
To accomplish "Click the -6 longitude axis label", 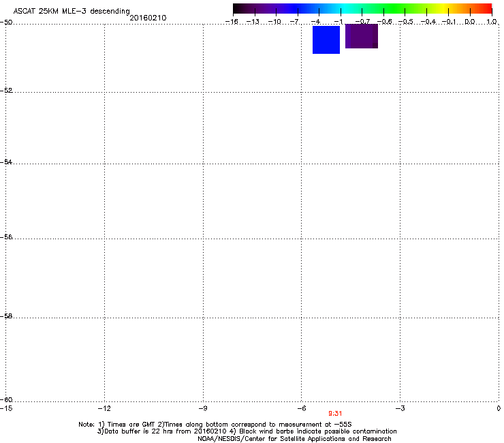I will [x=302, y=408].
